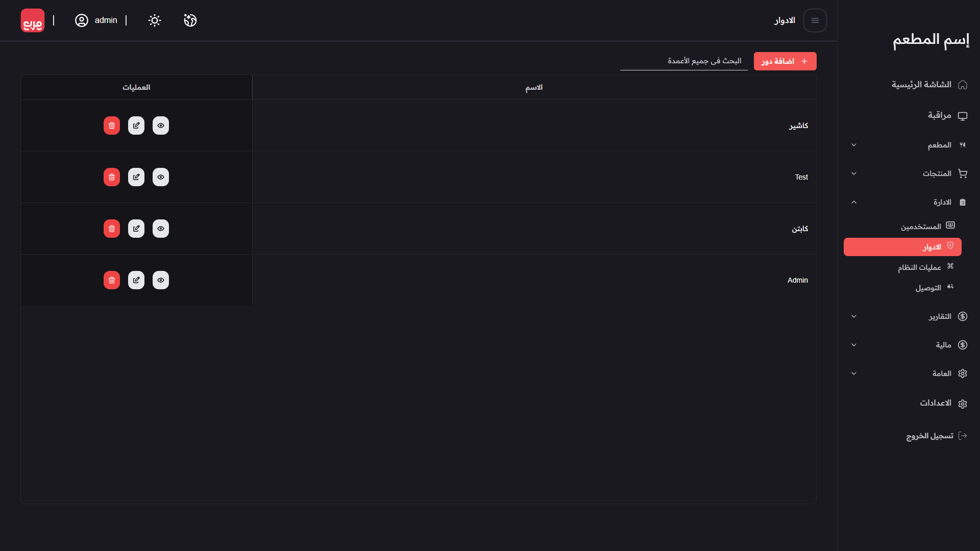The height and width of the screenshot is (551, 980).
Task: Toggle light mode with the sun icon
Action: tap(155, 20)
